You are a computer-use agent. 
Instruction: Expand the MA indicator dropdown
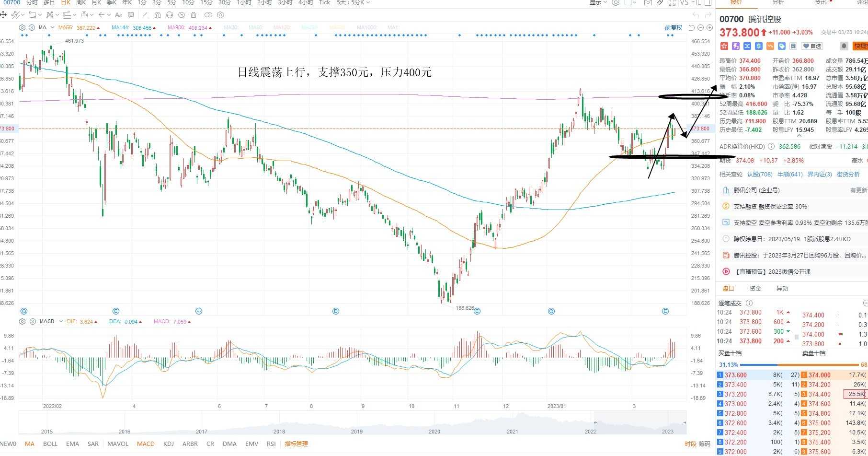click(53, 28)
